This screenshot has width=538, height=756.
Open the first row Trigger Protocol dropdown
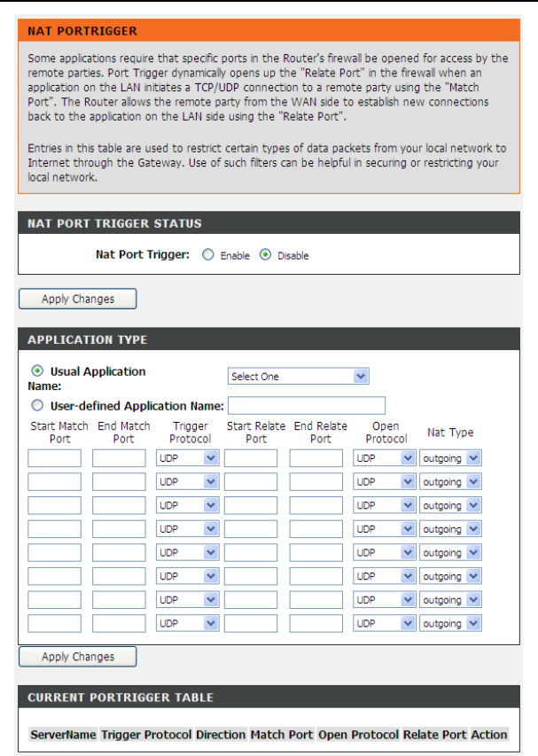coord(188,458)
